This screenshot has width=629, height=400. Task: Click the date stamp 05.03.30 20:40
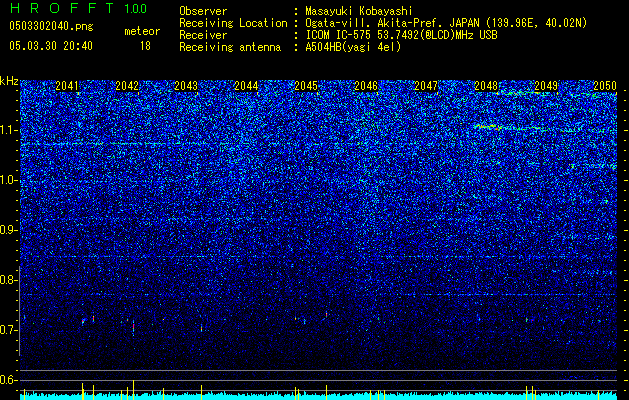point(51,46)
